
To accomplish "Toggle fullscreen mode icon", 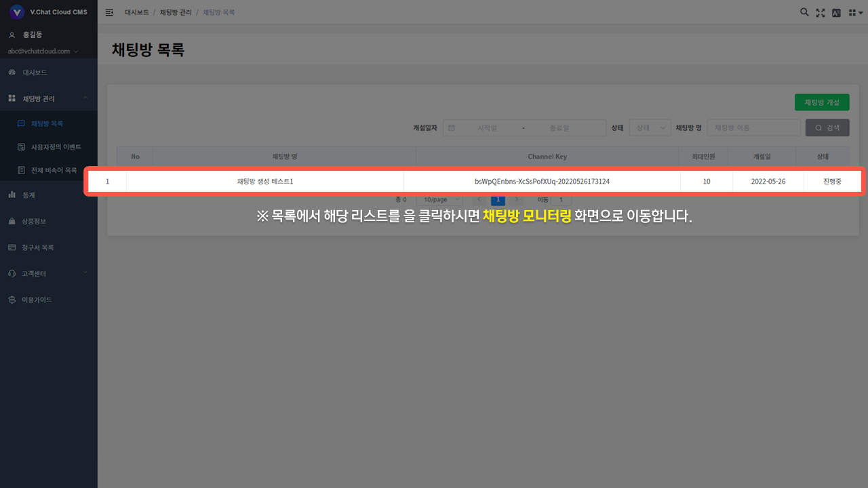I will (821, 12).
